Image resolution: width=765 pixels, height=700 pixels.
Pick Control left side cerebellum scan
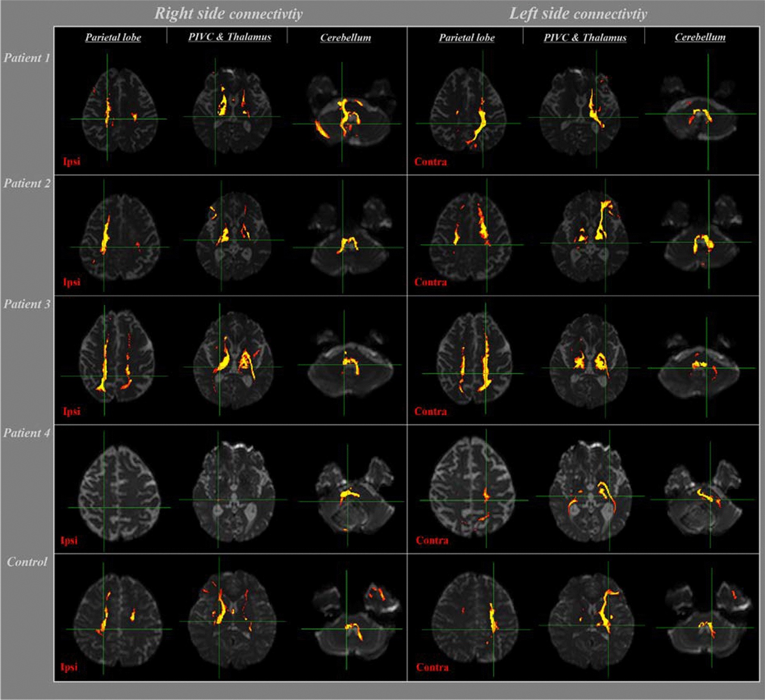(708, 619)
